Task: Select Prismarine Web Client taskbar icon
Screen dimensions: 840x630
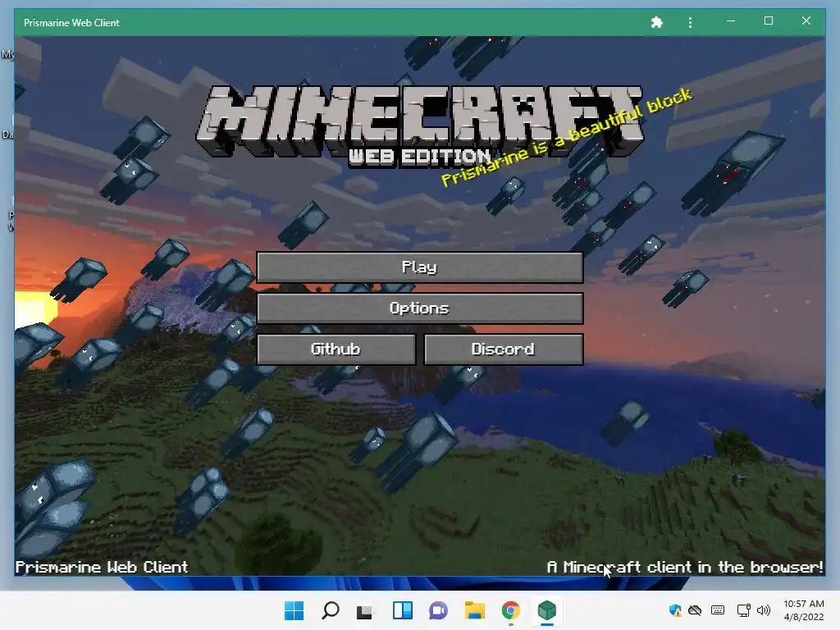Action: tap(547, 610)
